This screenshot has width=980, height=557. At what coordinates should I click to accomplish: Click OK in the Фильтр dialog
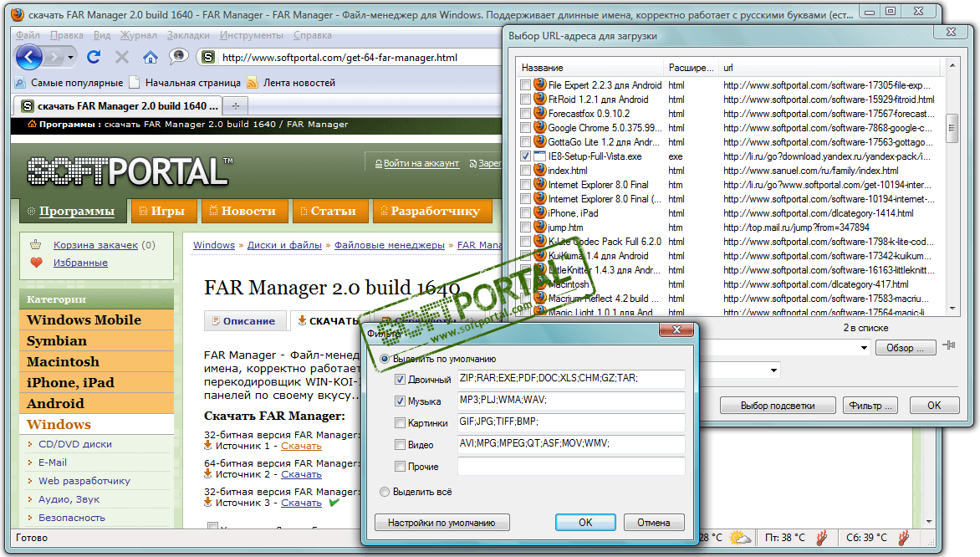585,523
